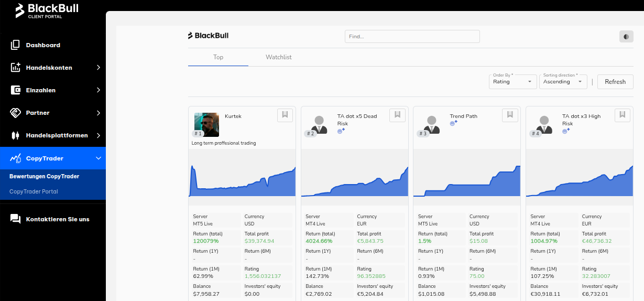Screen dimensions: 644x301
Task: Click the CopyTrader sidebar icon
Action: pyautogui.click(x=15, y=158)
